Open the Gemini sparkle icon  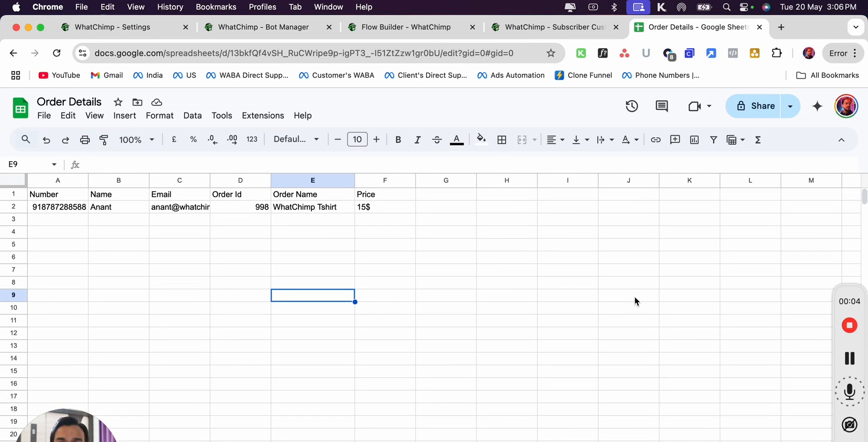pos(817,106)
